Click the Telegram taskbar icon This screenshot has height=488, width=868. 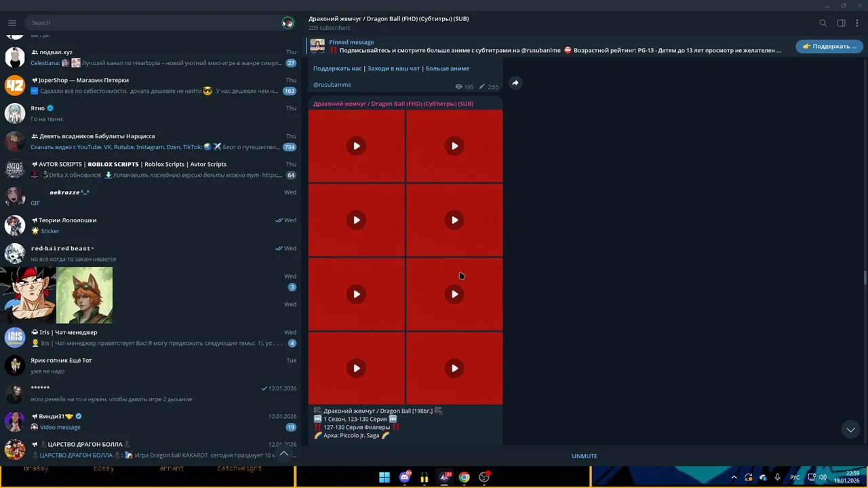[445, 477]
